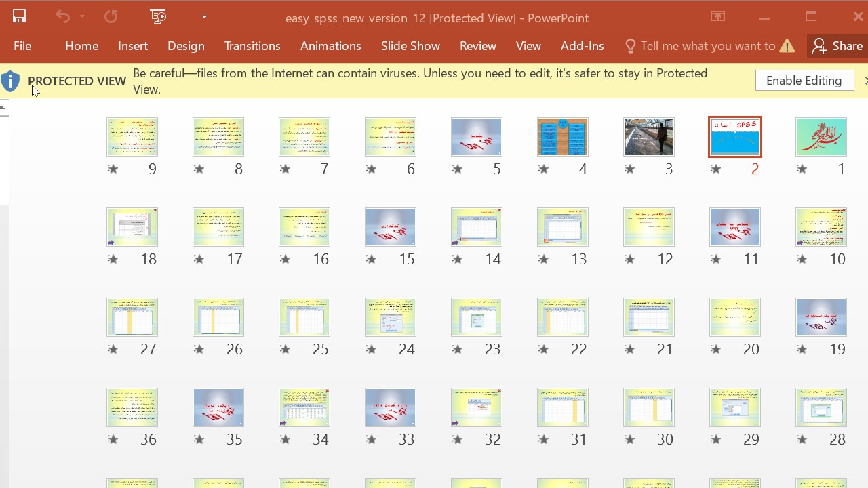
Task: Click the Ribbon Display Options icon
Action: tap(718, 17)
